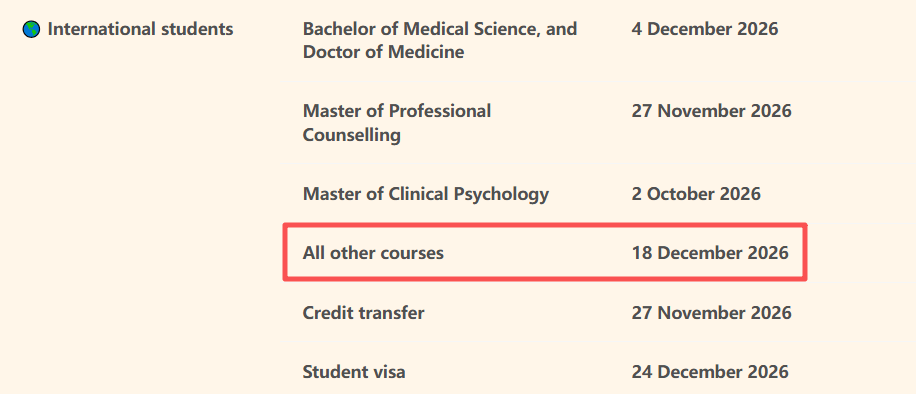Click the red highlighted row border
916x394 pixels.
[545, 224]
